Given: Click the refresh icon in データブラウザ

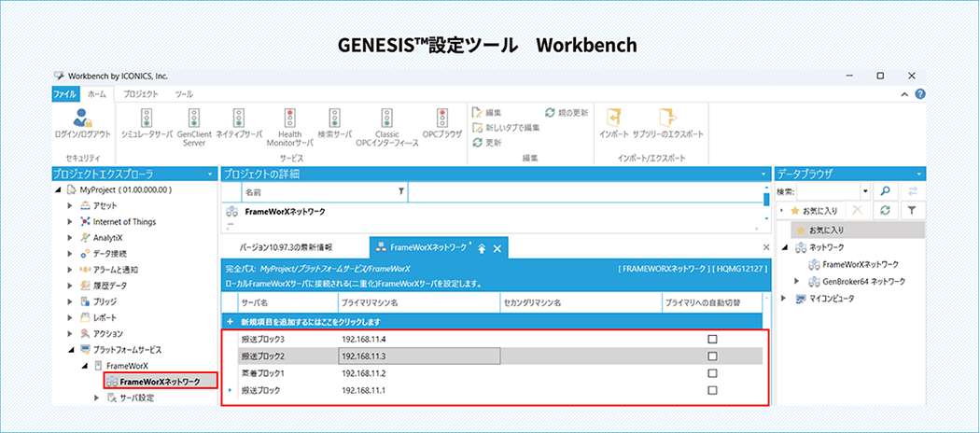Looking at the screenshot, I should pos(885,211).
